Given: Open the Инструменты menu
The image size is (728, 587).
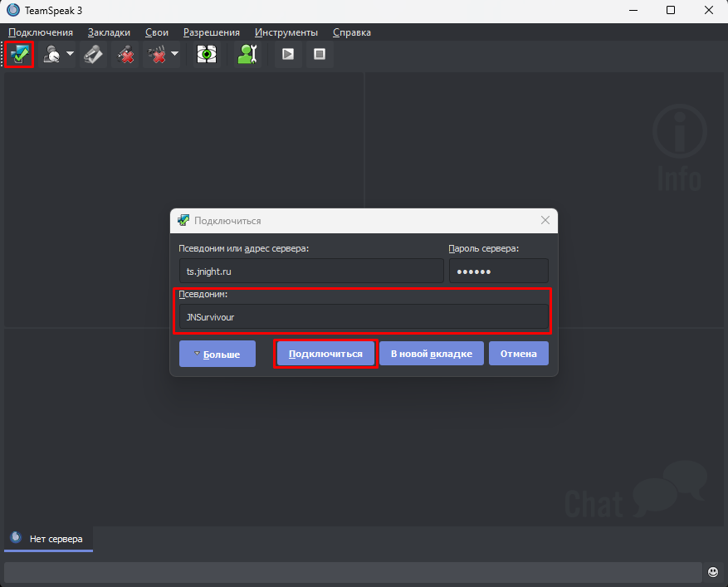Looking at the screenshot, I should click(286, 32).
